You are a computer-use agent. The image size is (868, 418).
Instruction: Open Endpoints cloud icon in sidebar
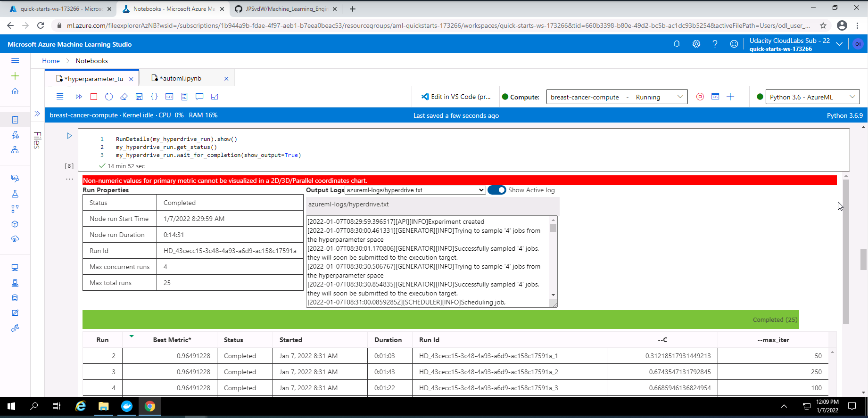tap(15, 239)
